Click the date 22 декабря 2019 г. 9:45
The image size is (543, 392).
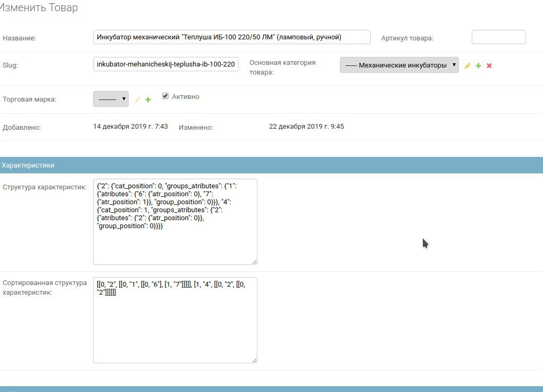coord(306,127)
